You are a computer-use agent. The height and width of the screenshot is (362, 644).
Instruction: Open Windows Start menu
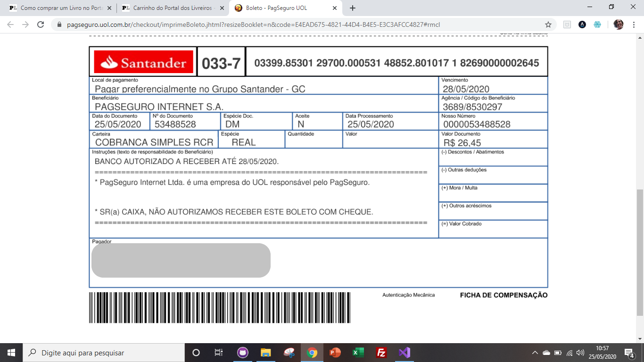click(x=11, y=353)
